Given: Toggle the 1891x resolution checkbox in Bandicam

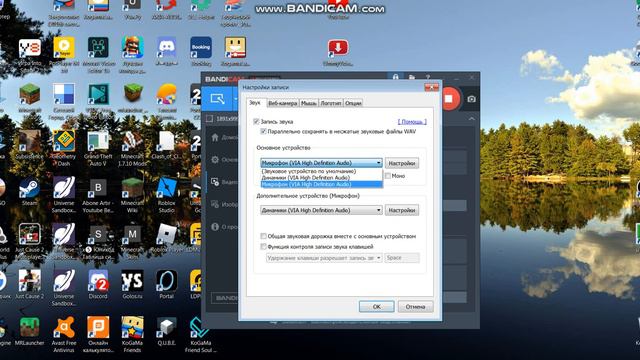Looking at the screenshot, I should 209,119.
